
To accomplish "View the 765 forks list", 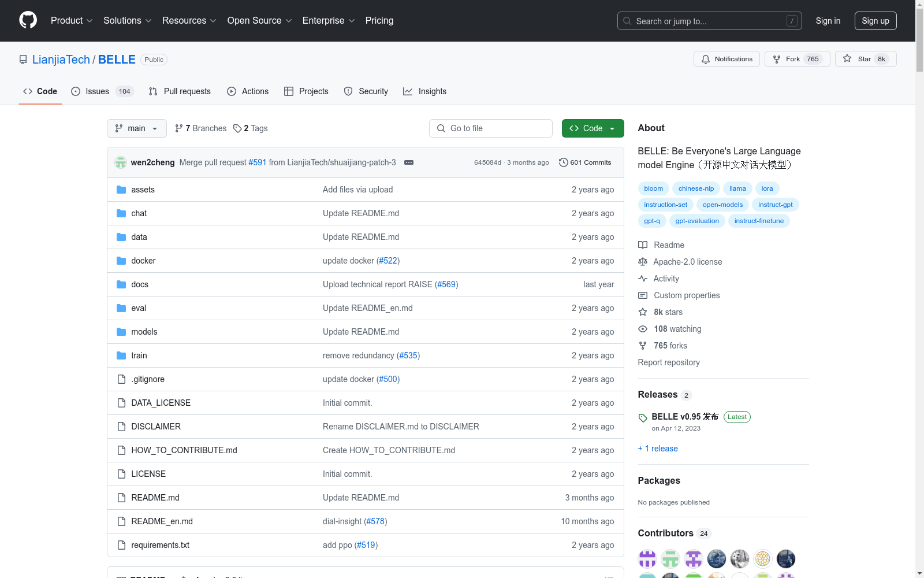I will [x=663, y=346].
